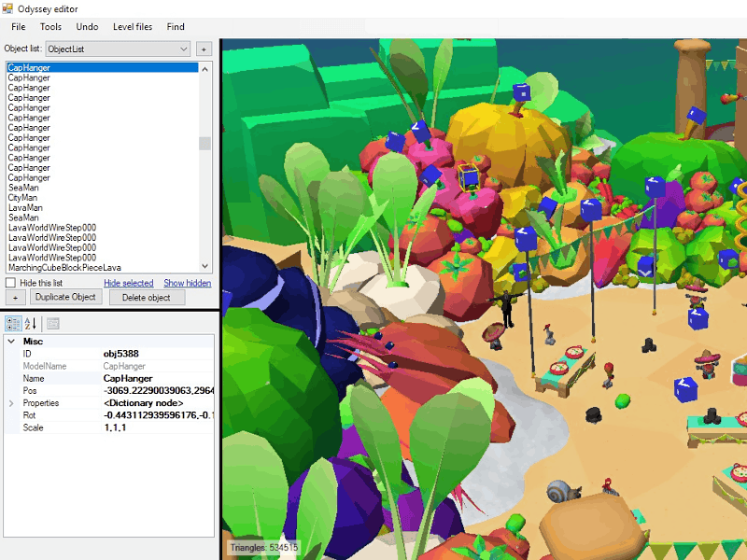The height and width of the screenshot is (560, 747).
Task: Open the Tools menu
Action: [x=50, y=27]
